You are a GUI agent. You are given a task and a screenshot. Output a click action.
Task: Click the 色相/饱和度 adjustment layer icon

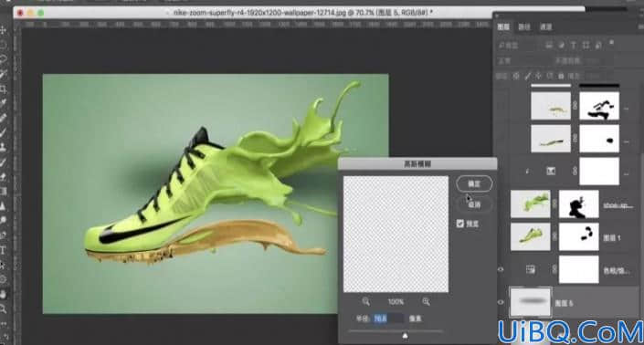coord(530,269)
